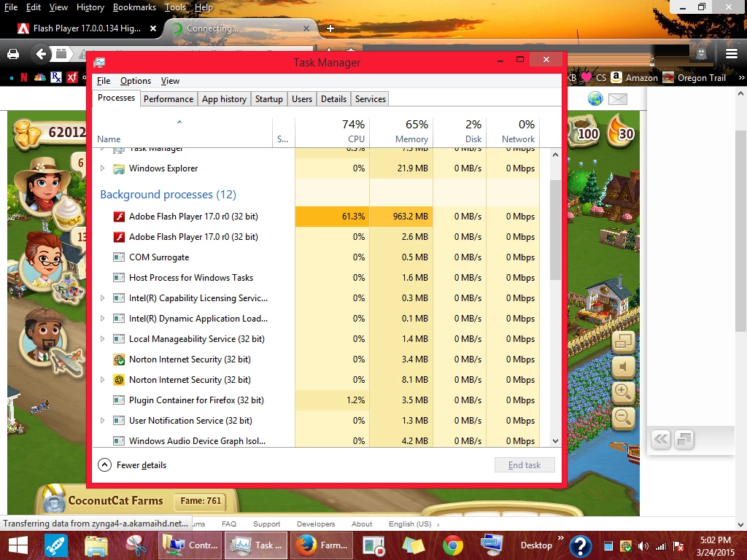This screenshot has height=560, width=747.
Task: Click the COM Surrogate process icon
Action: (119, 257)
